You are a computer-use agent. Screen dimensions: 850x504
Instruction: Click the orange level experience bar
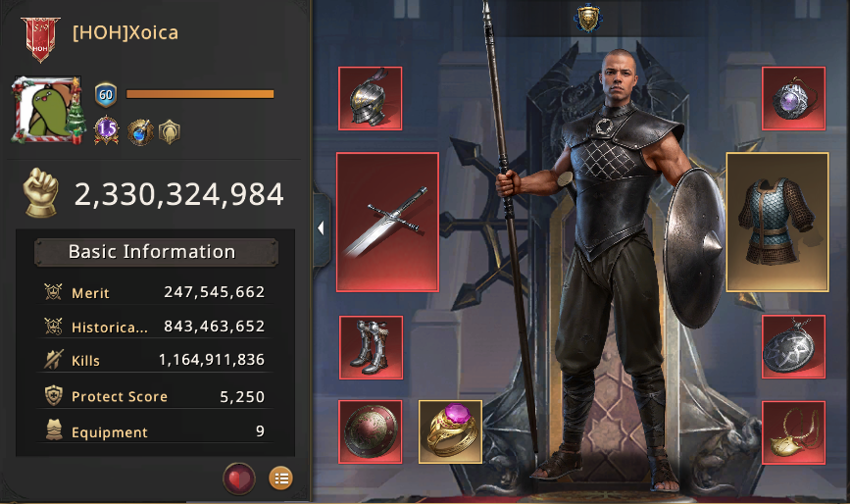(200, 94)
